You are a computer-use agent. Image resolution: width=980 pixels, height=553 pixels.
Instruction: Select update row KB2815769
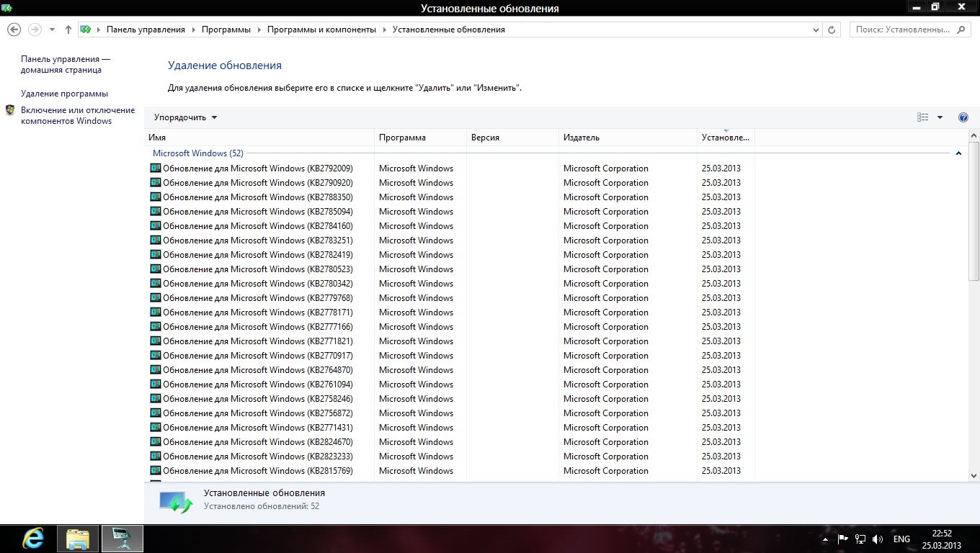tap(451, 471)
